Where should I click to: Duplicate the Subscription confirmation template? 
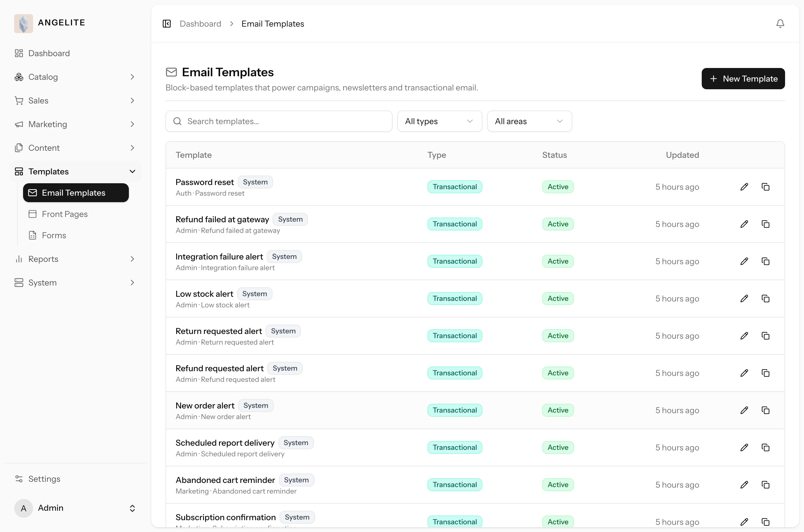[766, 522]
